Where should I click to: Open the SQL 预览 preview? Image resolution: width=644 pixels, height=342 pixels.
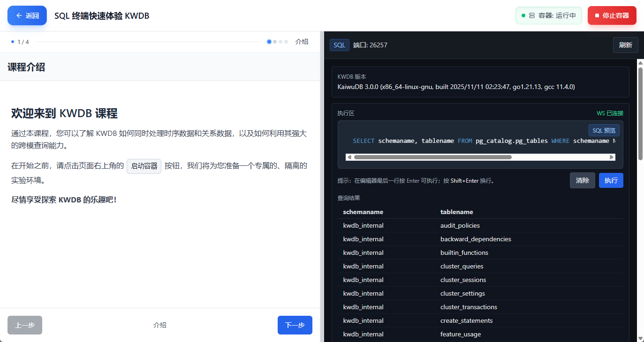[x=604, y=131]
